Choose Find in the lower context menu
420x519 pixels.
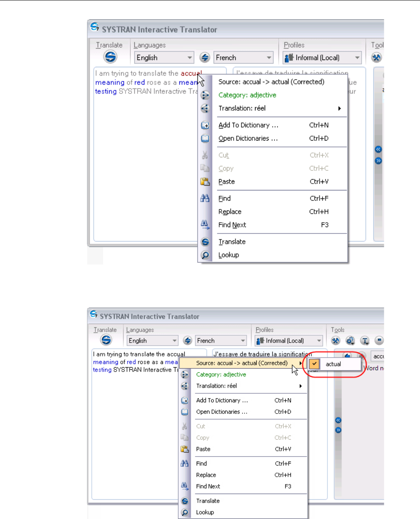(x=202, y=463)
